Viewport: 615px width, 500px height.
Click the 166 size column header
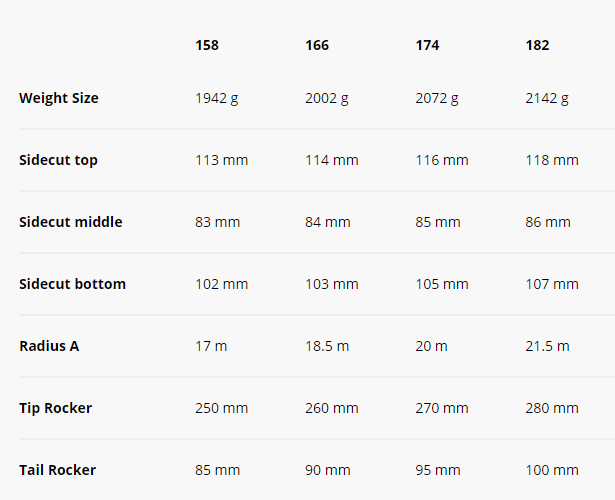point(317,45)
